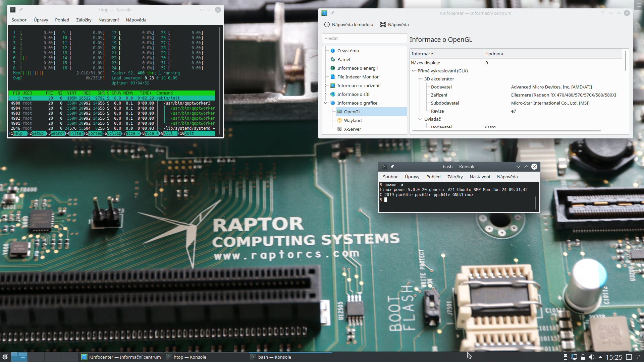This screenshot has width=644, height=362.
Task: Open Soubor menu in htop Konsole
Action: (x=19, y=20)
